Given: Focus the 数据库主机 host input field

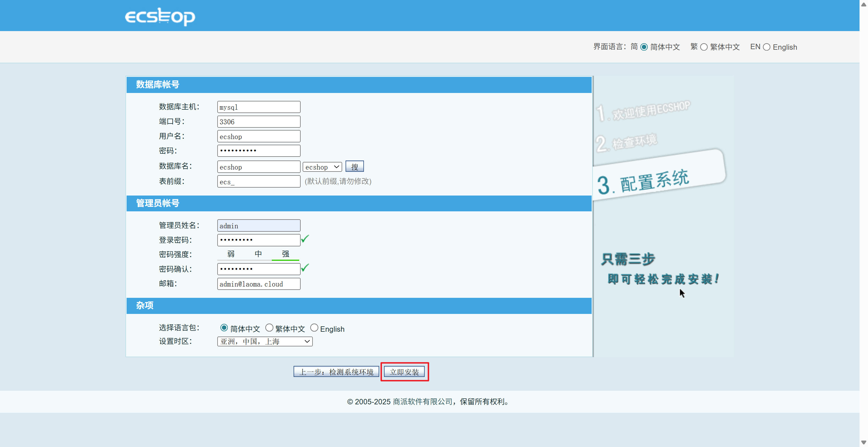Looking at the screenshot, I should 259,107.
